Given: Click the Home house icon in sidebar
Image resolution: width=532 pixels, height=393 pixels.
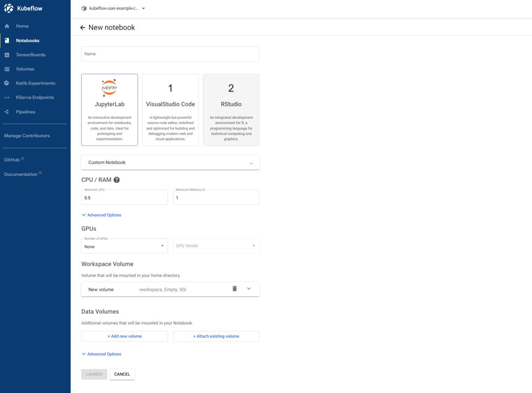Looking at the screenshot, I should [7, 26].
